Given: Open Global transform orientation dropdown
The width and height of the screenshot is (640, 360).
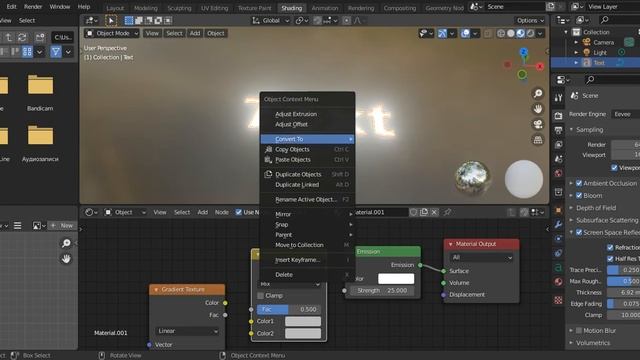Looking at the screenshot, I should [x=271, y=20].
